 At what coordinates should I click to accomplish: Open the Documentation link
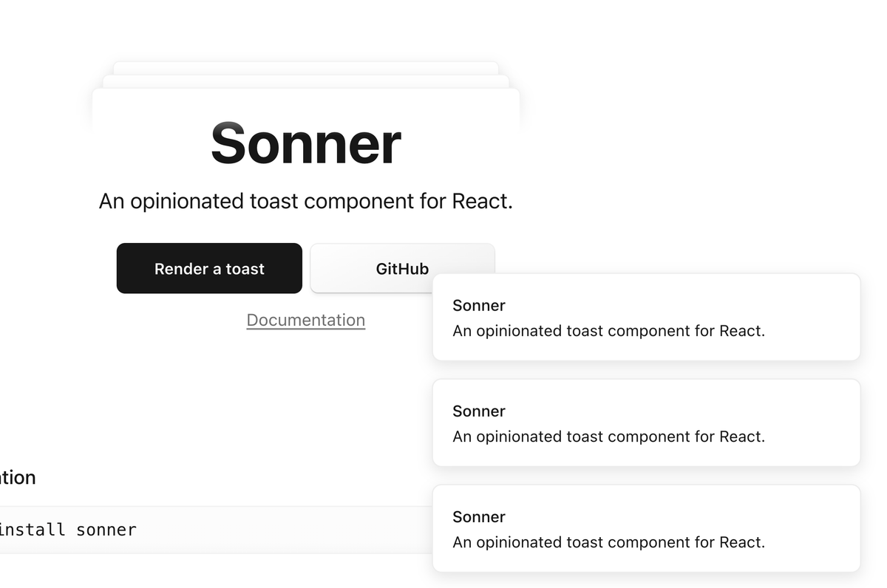tap(305, 320)
